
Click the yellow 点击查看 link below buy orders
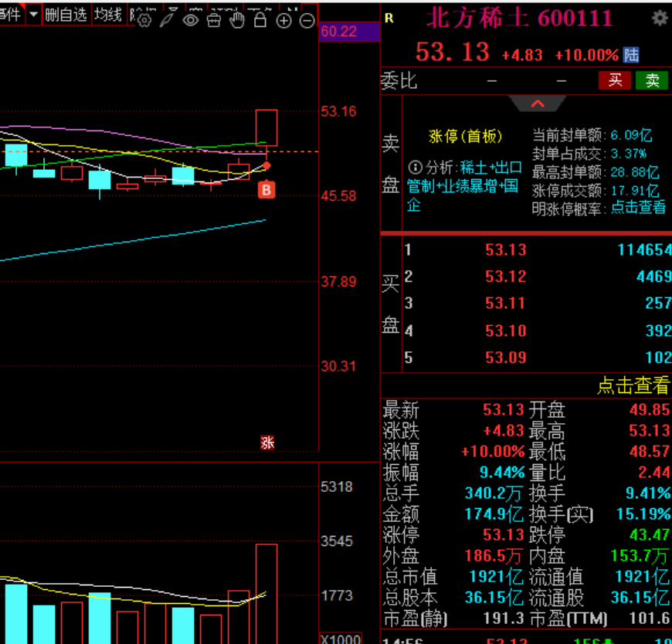coord(633,385)
